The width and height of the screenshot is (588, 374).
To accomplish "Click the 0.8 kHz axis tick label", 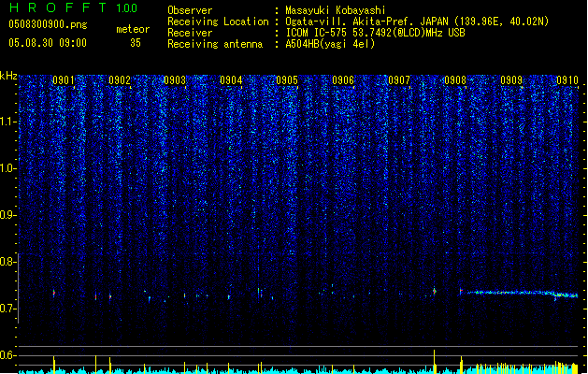I will click(x=8, y=262).
